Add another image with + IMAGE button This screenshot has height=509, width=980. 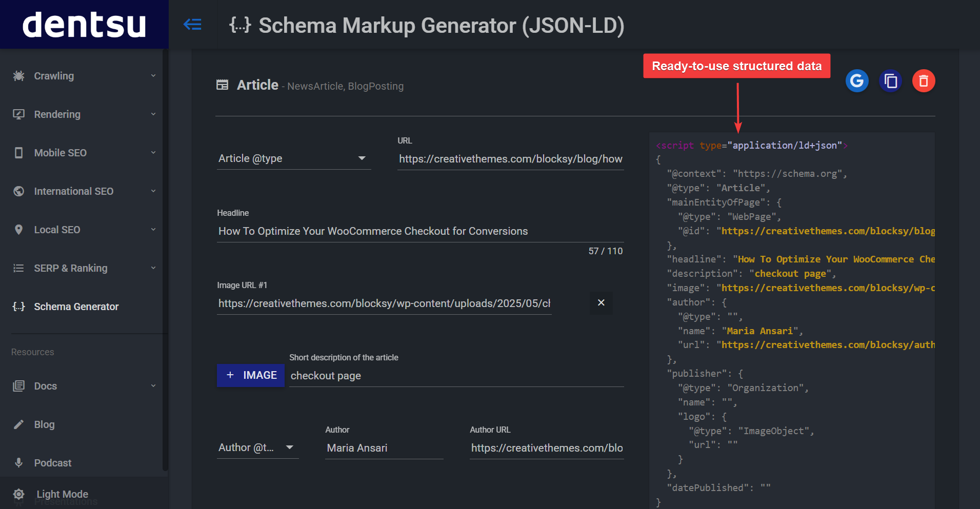click(x=251, y=375)
